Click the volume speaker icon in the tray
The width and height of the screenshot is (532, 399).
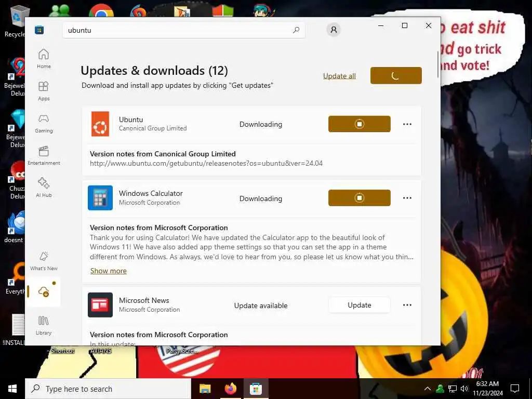[464, 389]
